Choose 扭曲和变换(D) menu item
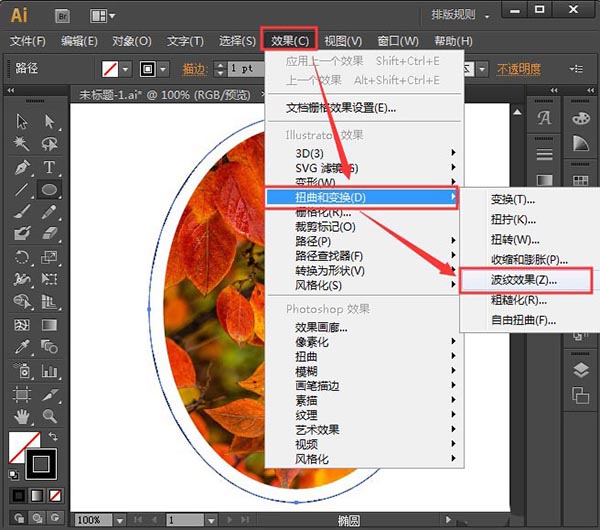Viewport: 600px width, 530px height. [362, 197]
